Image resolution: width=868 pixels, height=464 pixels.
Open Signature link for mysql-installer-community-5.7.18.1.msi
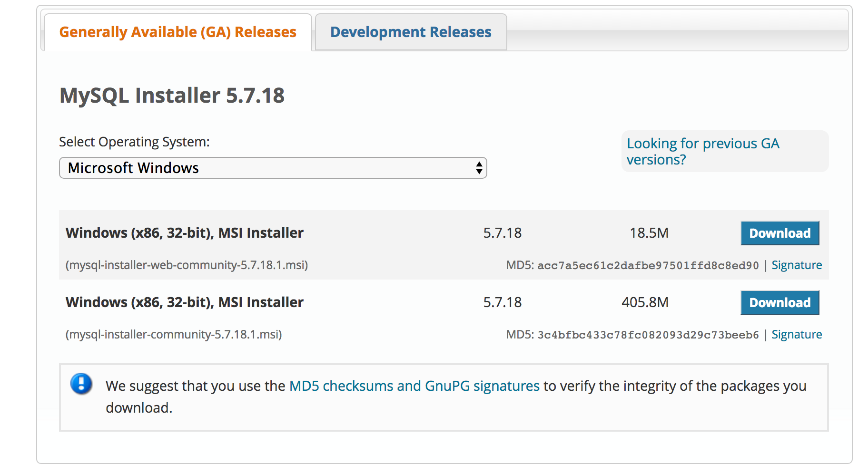[x=797, y=334]
